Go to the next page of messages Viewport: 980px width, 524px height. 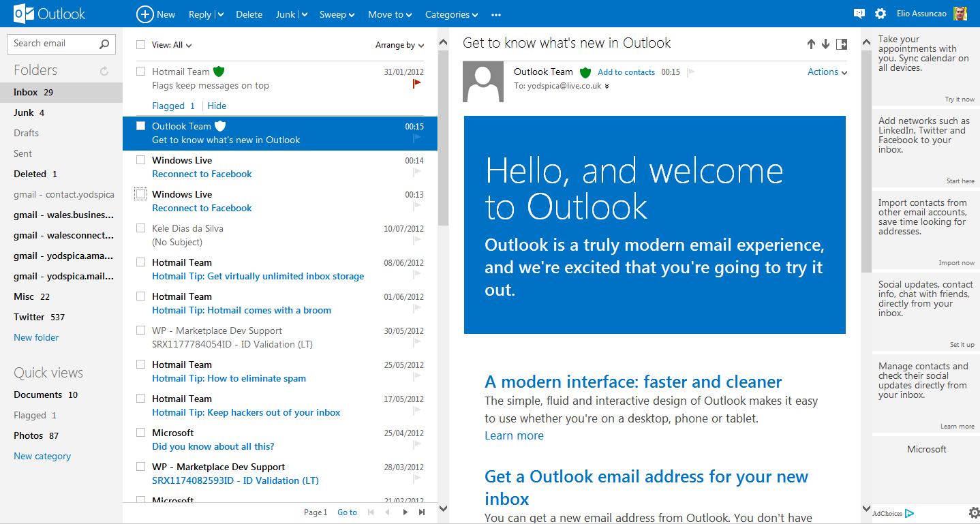click(405, 512)
